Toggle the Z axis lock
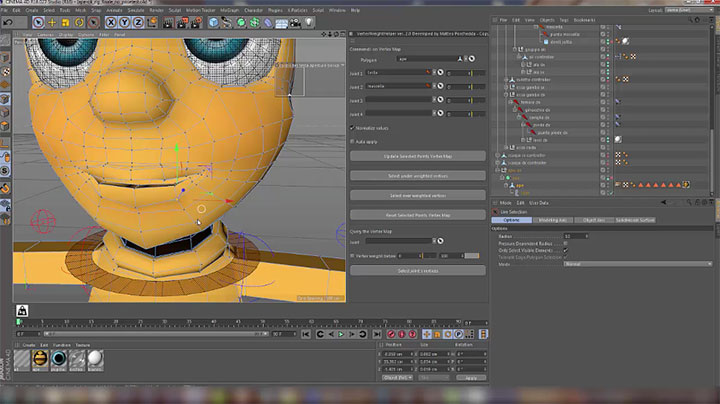 tap(137, 22)
